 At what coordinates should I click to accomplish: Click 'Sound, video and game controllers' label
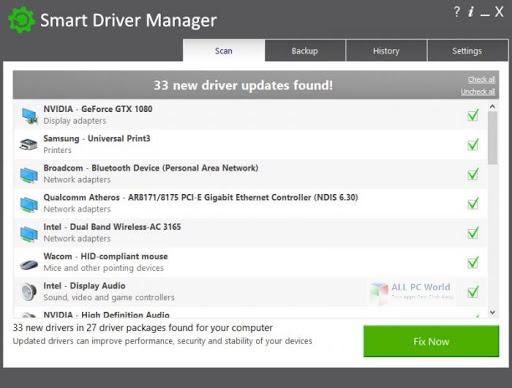(x=109, y=297)
